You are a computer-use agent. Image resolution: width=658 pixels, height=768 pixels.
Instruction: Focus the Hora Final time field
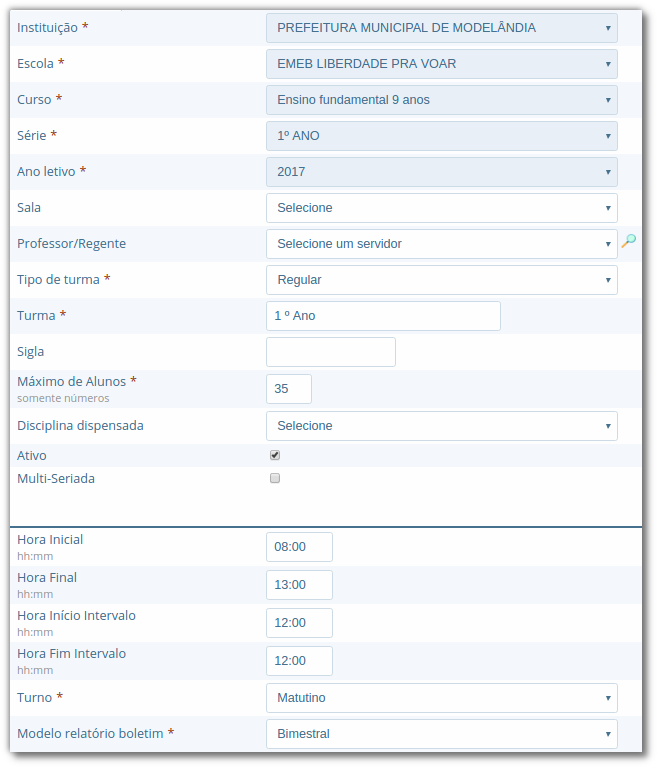pyautogui.click(x=299, y=585)
